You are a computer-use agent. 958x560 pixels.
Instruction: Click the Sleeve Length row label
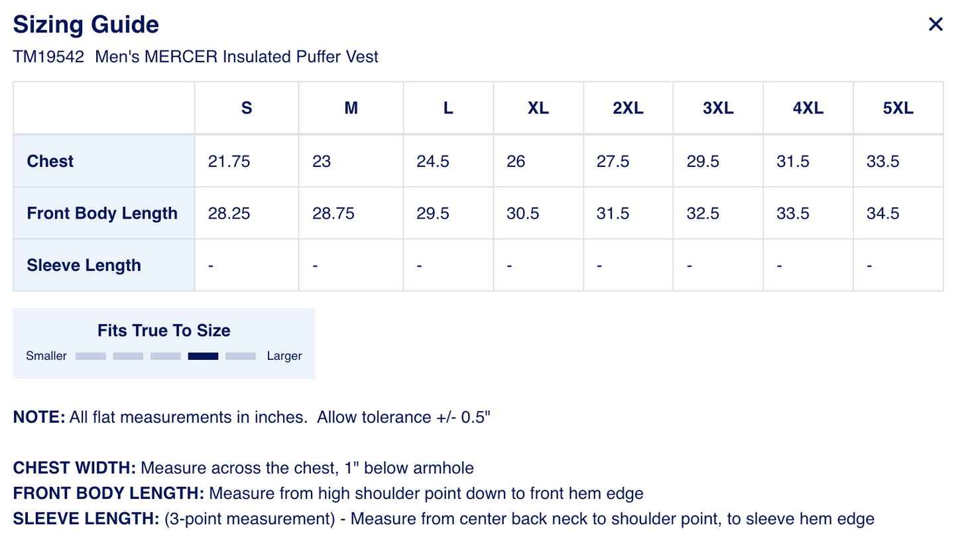(x=84, y=265)
